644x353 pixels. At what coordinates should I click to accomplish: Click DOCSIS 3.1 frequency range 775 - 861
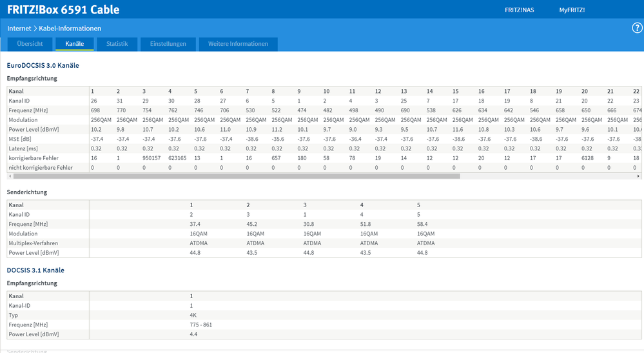tap(201, 325)
